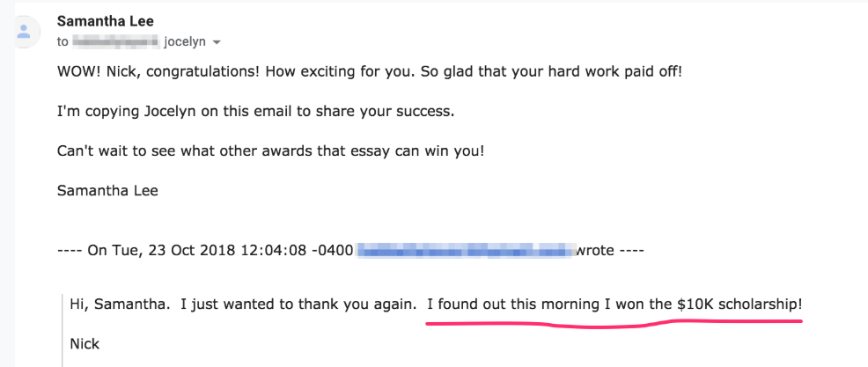The height and width of the screenshot is (367, 868).
Task: Click the "to" label under the sender name
Action: 63,42
